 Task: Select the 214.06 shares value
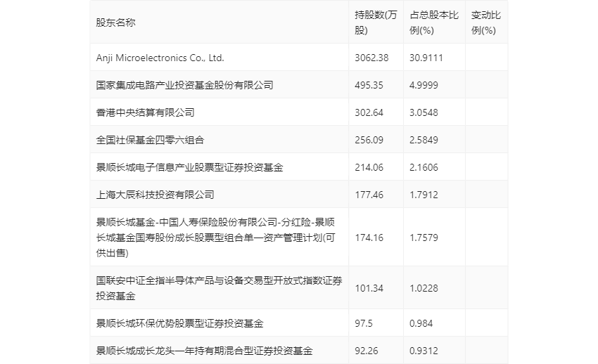pos(369,167)
